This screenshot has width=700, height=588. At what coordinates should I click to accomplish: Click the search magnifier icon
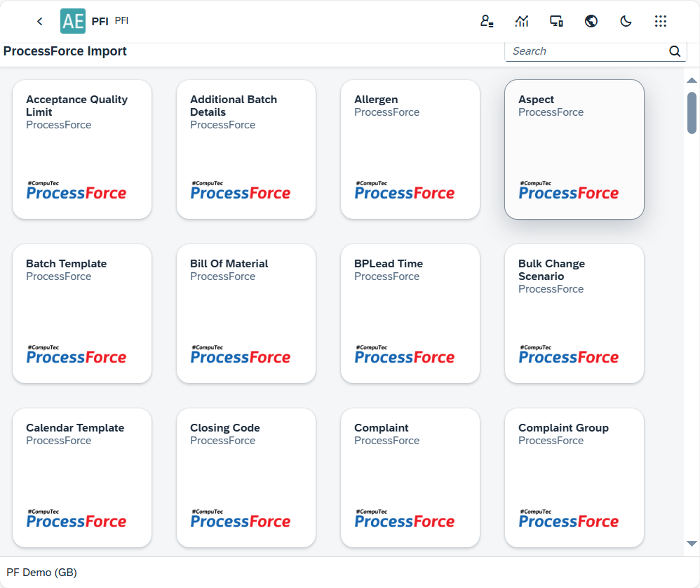pos(675,51)
